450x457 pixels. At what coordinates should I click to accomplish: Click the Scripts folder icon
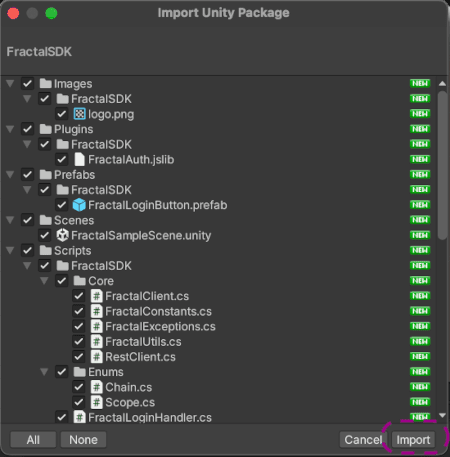click(46, 250)
